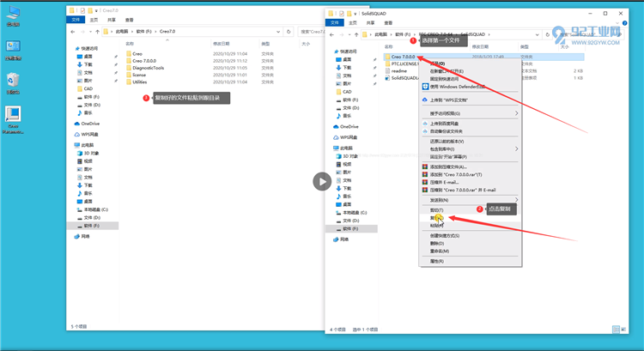Image resolution: width=644 pixels, height=351 pixels.
Task: Open quick access toolbar dropdown in Creo7.0 title
Action: pos(96,10)
